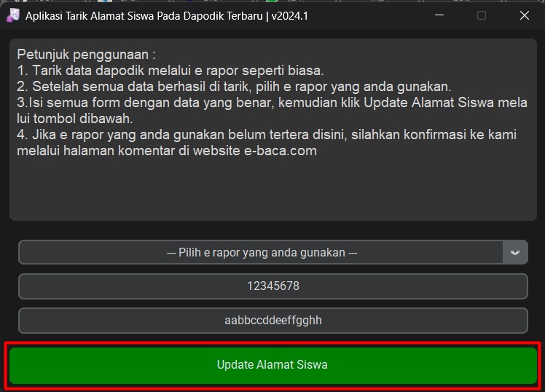Click the dropdown chevron arrow

[x=515, y=252]
